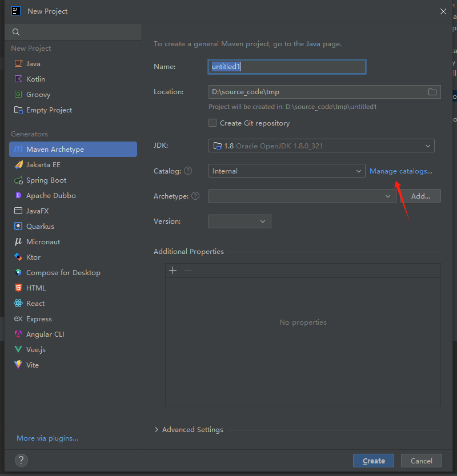457x476 pixels.
Task: Enable Create Git repository checkbox
Action: pyautogui.click(x=213, y=123)
